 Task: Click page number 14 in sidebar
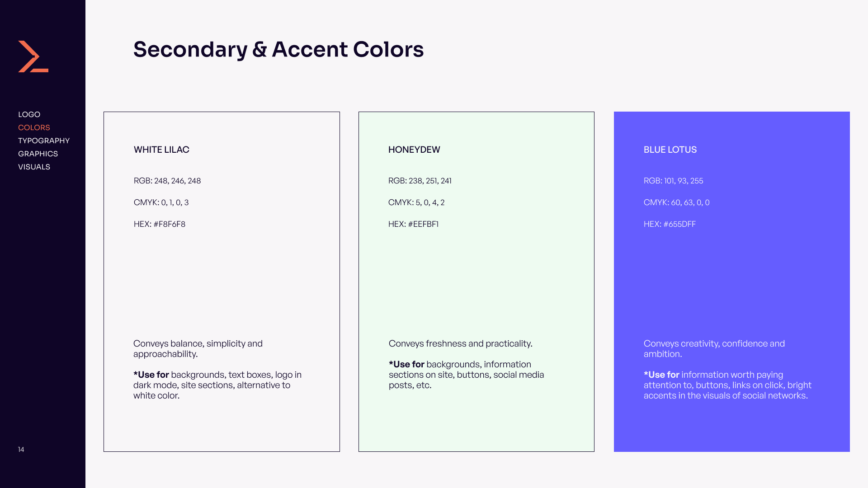coord(21,449)
